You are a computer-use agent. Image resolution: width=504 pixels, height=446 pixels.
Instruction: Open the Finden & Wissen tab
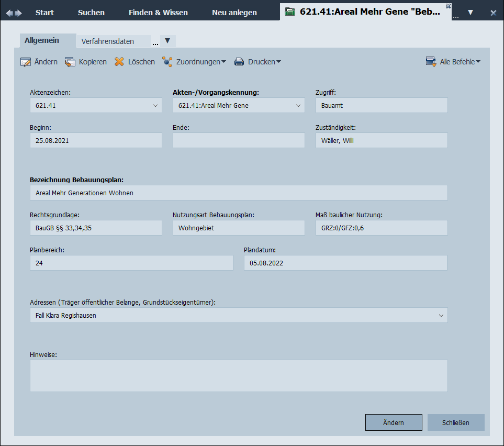click(x=158, y=13)
